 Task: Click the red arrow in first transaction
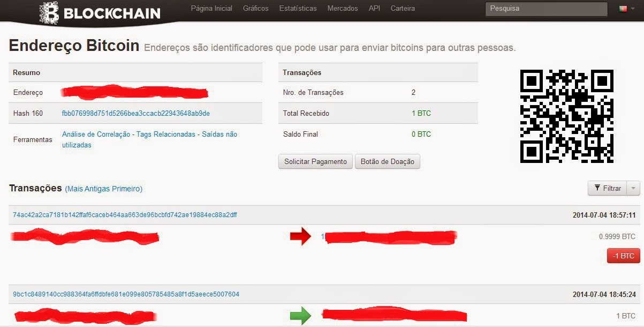(x=301, y=236)
